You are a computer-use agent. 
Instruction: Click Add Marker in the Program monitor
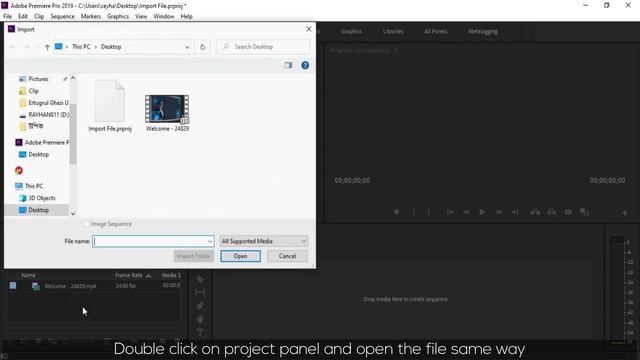396,212
